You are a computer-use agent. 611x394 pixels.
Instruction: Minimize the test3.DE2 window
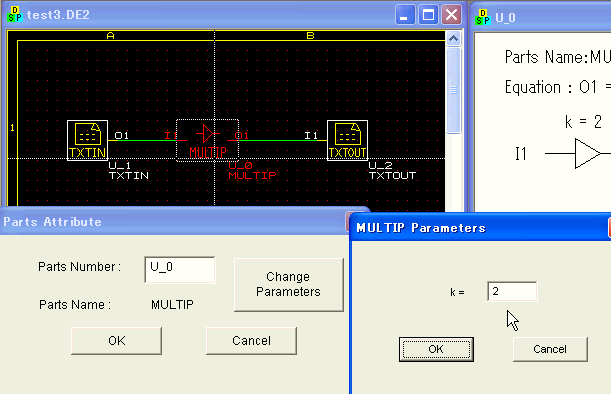point(405,15)
